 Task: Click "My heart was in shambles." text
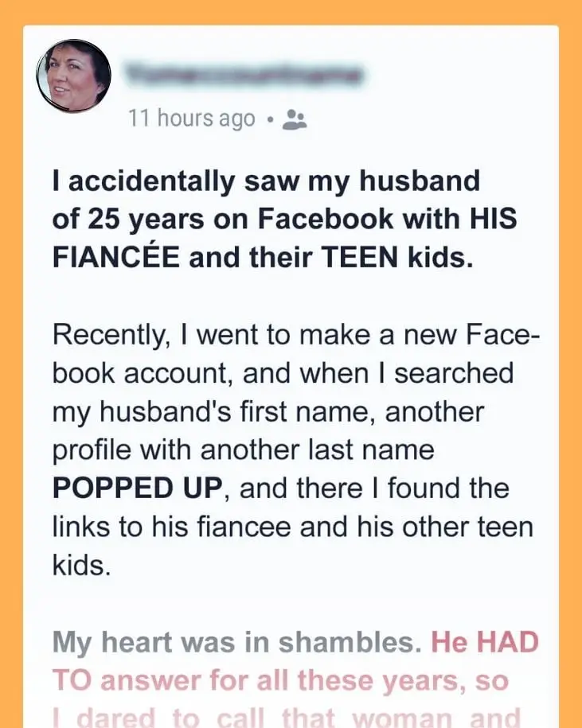(236, 643)
